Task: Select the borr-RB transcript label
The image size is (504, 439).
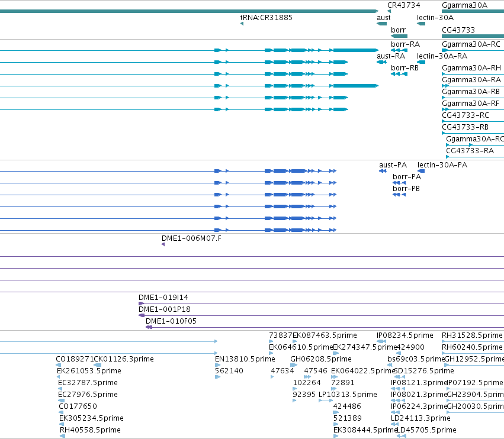Action: coord(405,68)
